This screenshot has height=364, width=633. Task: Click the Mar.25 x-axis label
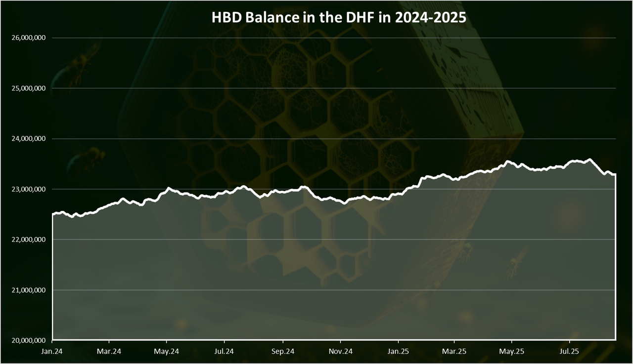[454, 352]
